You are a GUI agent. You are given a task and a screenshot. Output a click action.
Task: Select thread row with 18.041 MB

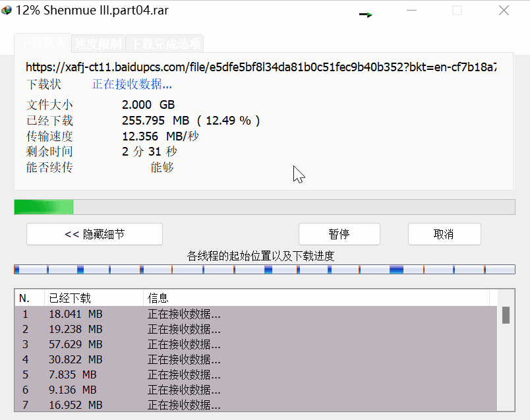(256, 314)
